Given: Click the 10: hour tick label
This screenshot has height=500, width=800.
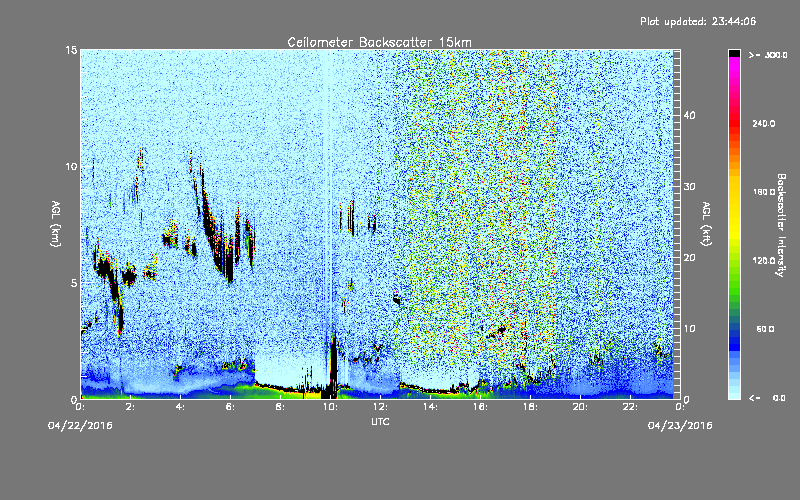Looking at the screenshot, I should (x=330, y=407).
